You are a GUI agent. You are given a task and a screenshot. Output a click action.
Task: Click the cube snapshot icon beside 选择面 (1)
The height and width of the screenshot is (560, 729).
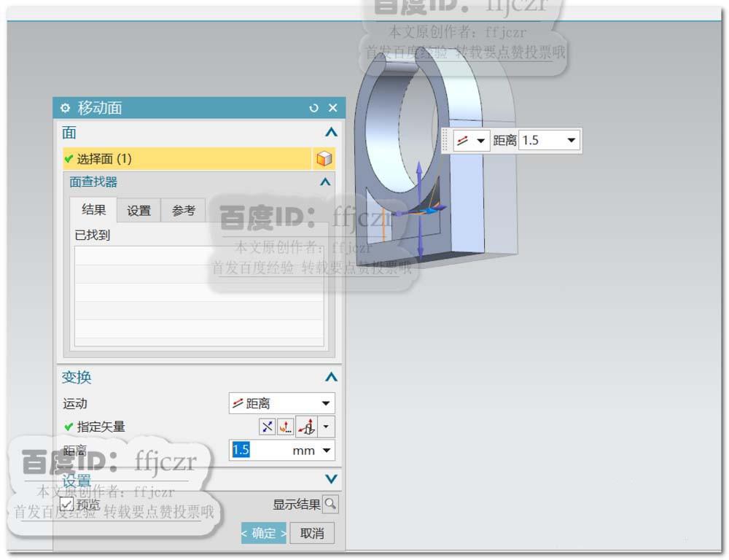pyautogui.click(x=324, y=158)
